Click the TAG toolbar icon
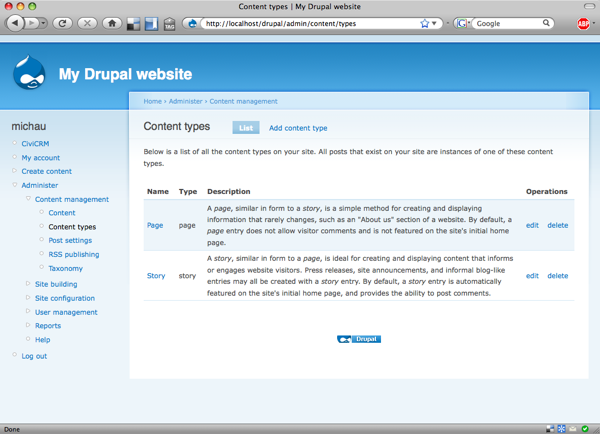 click(x=169, y=24)
